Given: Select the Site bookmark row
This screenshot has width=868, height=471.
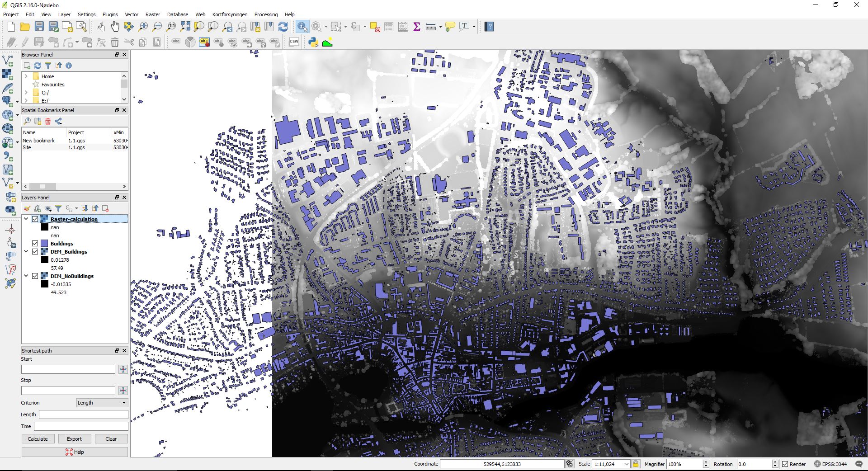Looking at the screenshot, I should pos(75,147).
